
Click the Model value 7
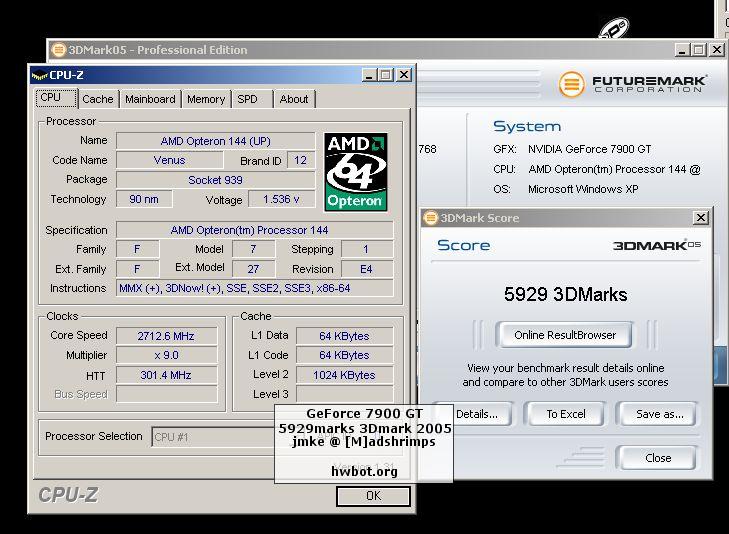point(253,250)
